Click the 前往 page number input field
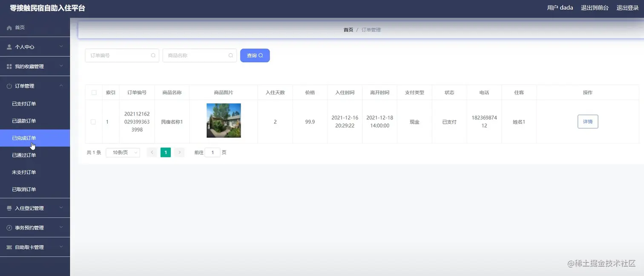The image size is (644, 276). pos(213,152)
